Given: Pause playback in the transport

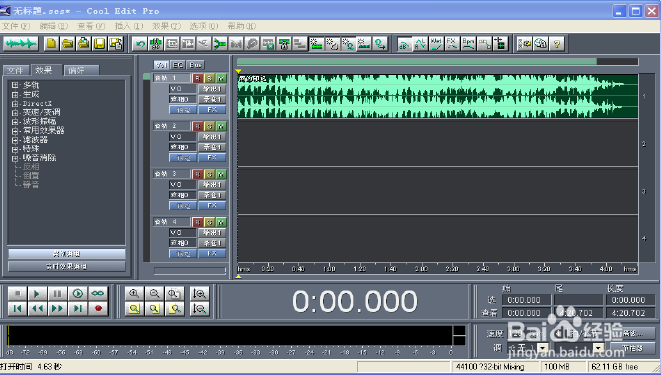Looking at the screenshot, I should pyautogui.click(x=57, y=293).
